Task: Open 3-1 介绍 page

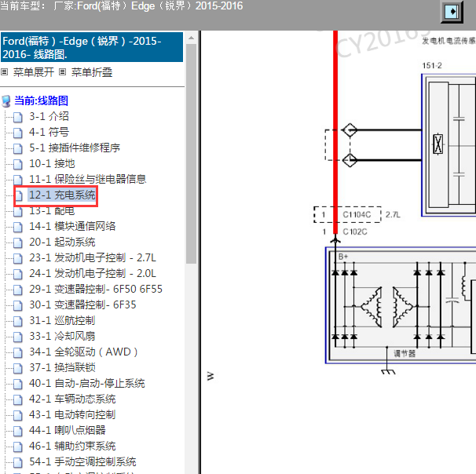Action: pyautogui.click(x=49, y=116)
